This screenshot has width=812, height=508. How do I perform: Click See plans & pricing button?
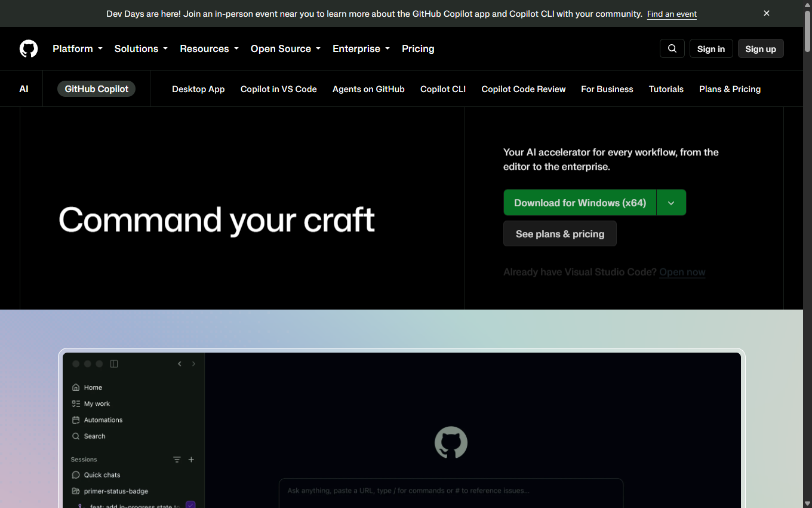point(560,234)
